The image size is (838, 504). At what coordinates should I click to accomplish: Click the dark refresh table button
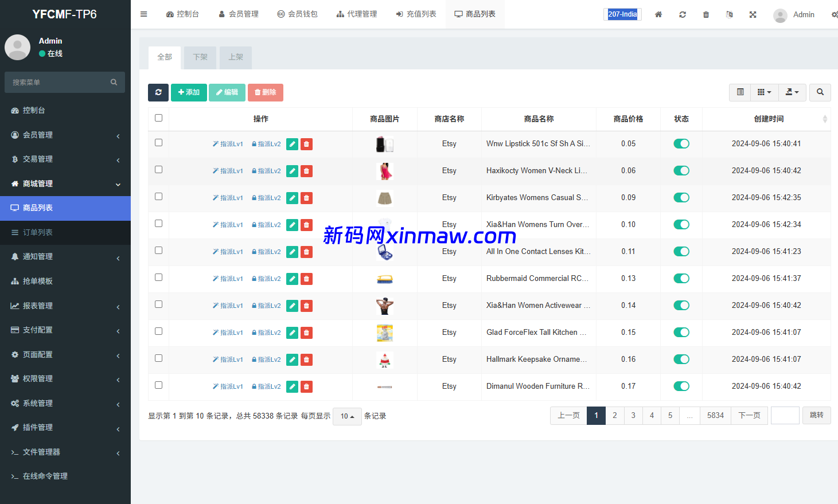pos(158,92)
